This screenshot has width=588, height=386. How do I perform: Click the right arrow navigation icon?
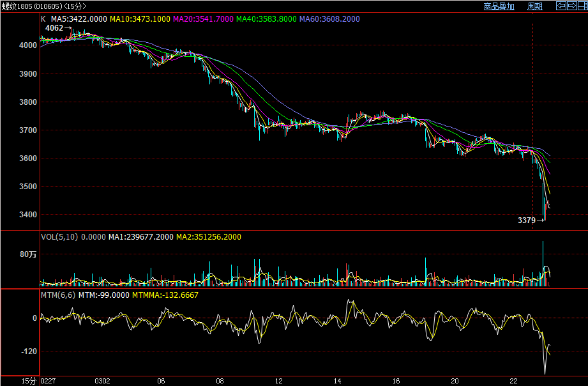coord(571,6)
